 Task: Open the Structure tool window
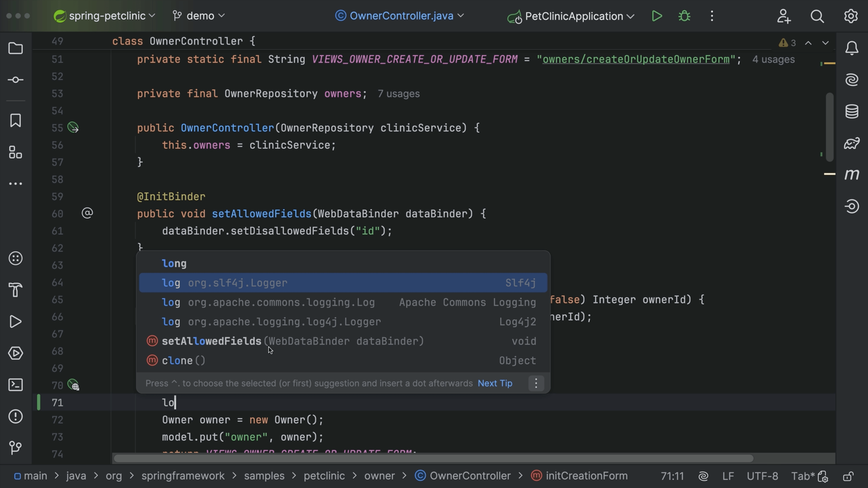(16, 152)
